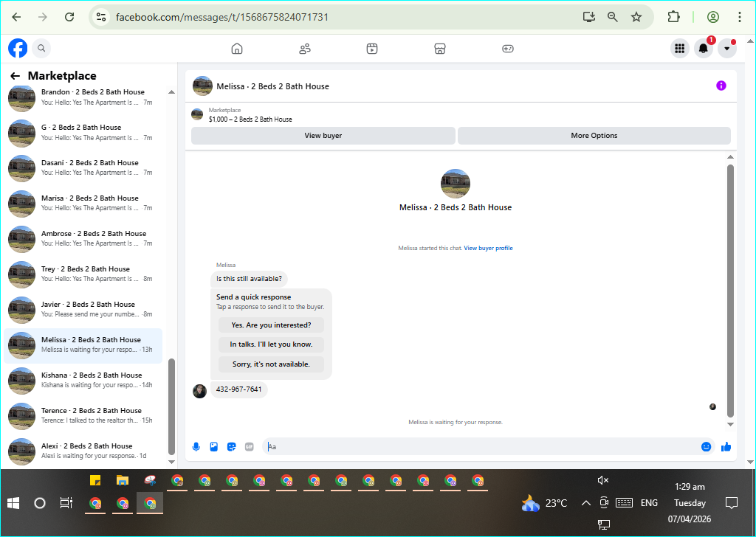Open the weather widget showing 23°C
This screenshot has height=537, width=756.
click(x=545, y=503)
